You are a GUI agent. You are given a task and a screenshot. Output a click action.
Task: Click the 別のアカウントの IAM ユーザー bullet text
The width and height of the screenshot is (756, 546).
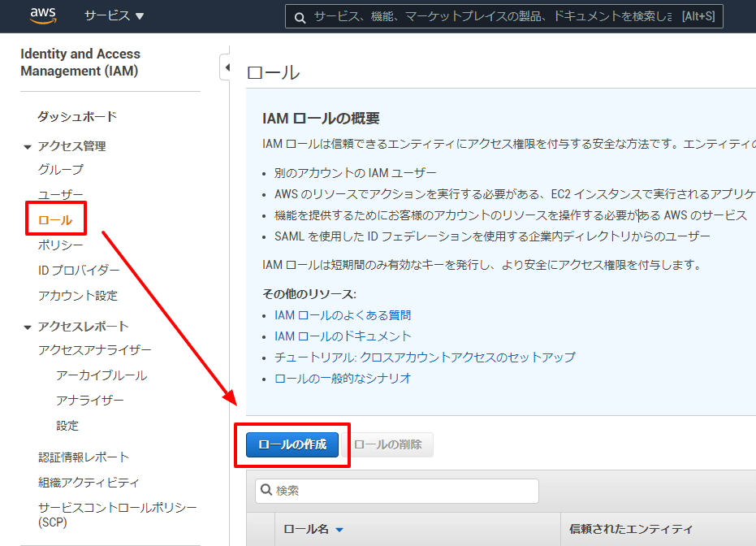tap(356, 173)
